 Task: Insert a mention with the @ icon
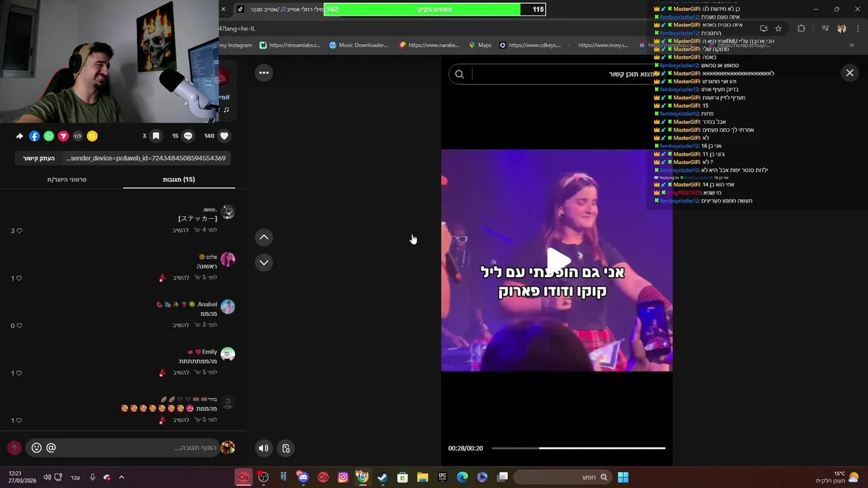point(51,448)
